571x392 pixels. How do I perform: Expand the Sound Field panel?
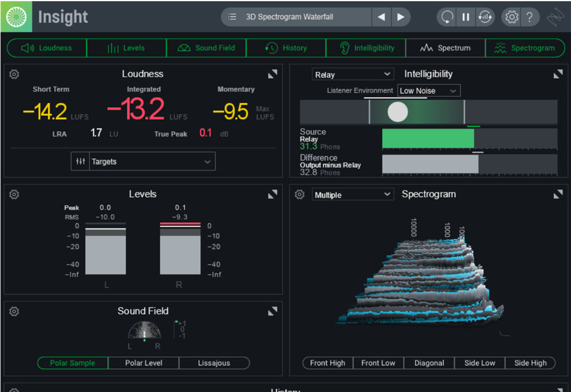[x=273, y=311]
